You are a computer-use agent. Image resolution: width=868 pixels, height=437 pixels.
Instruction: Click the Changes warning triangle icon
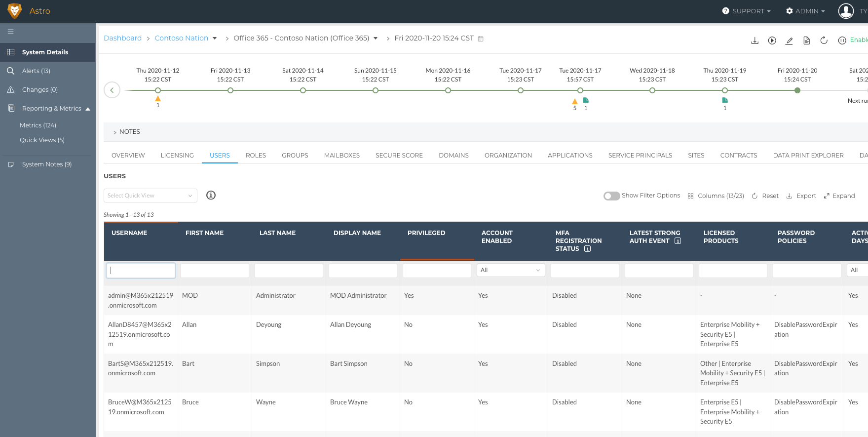(x=10, y=89)
